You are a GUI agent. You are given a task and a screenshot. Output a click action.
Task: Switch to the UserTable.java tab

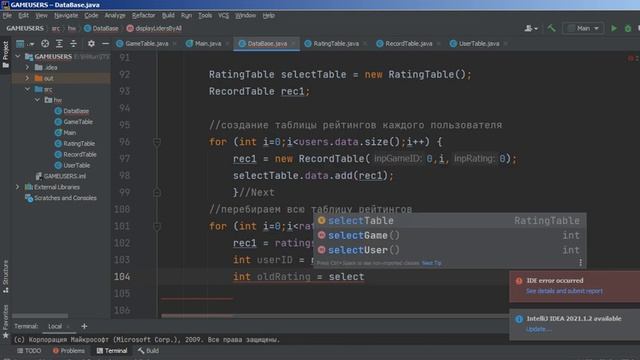point(478,43)
